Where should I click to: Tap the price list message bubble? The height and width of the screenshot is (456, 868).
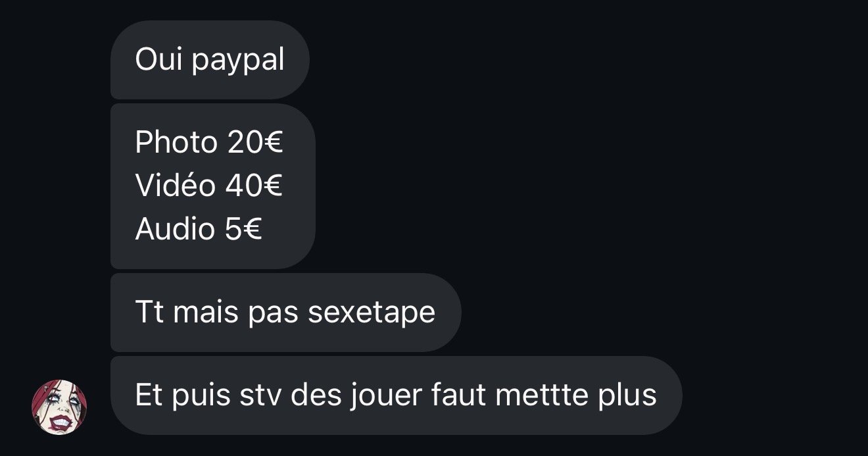[213, 186]
